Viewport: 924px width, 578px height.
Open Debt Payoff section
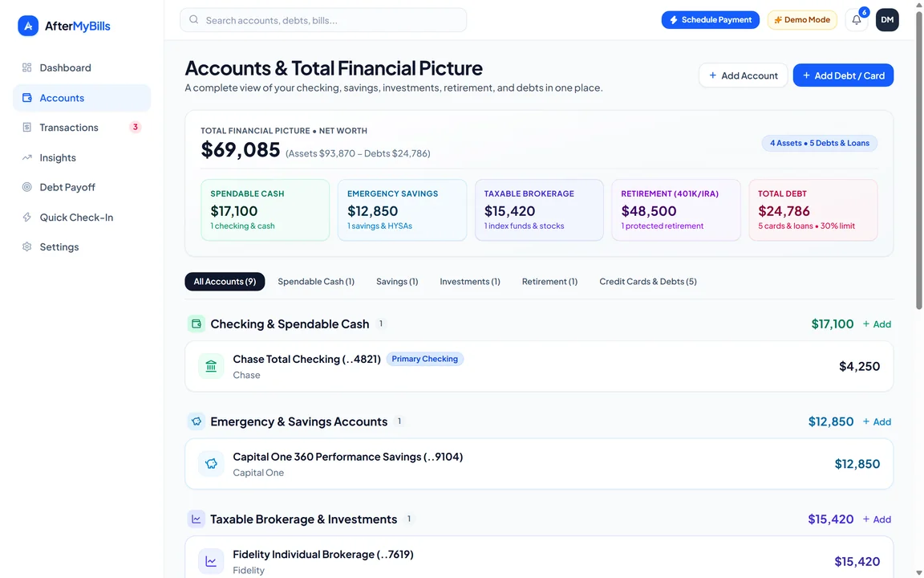point(82,187)
